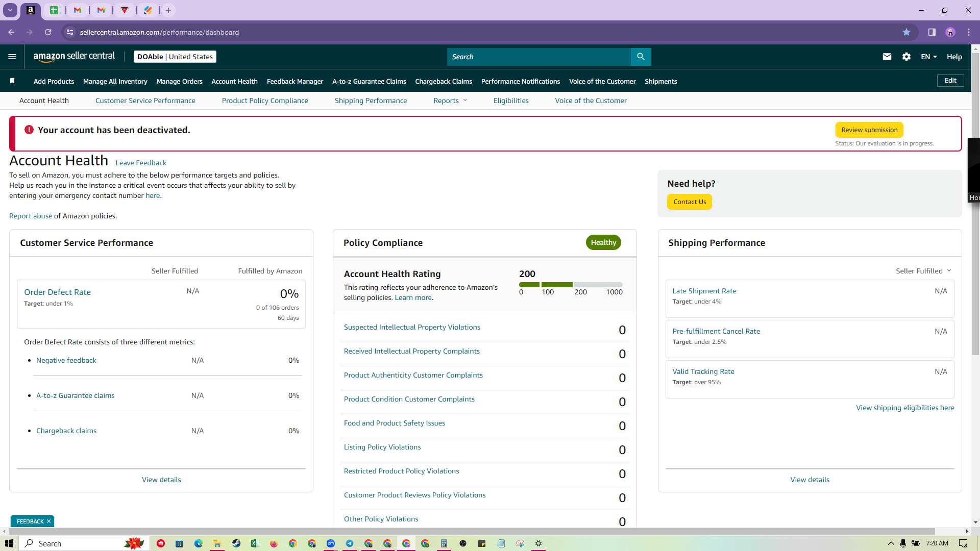Click the red deactivation alert icon

click(x=29, y=130)
